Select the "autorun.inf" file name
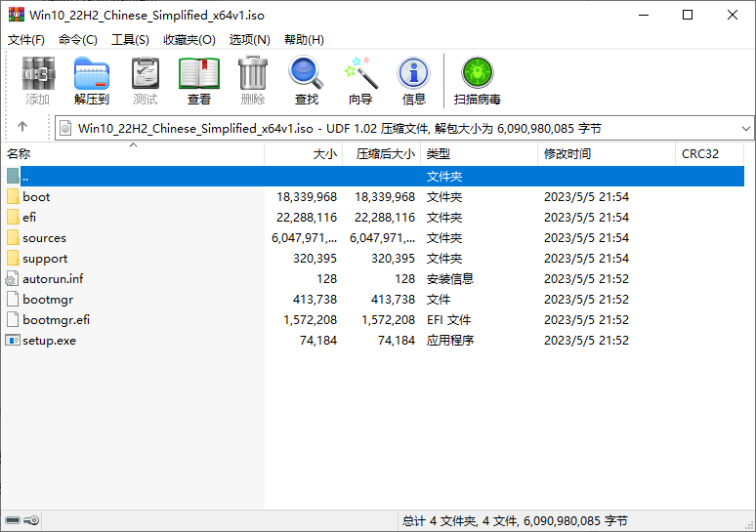The height and width of the screenshot is (532, 756). tap(53, 278)
